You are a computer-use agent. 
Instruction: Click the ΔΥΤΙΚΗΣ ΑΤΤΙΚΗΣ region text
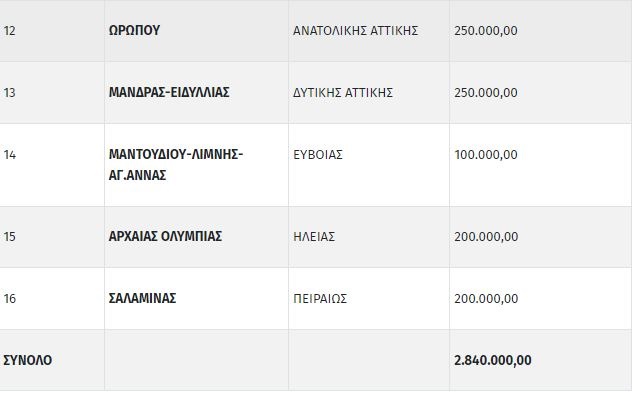click(343, 92)
